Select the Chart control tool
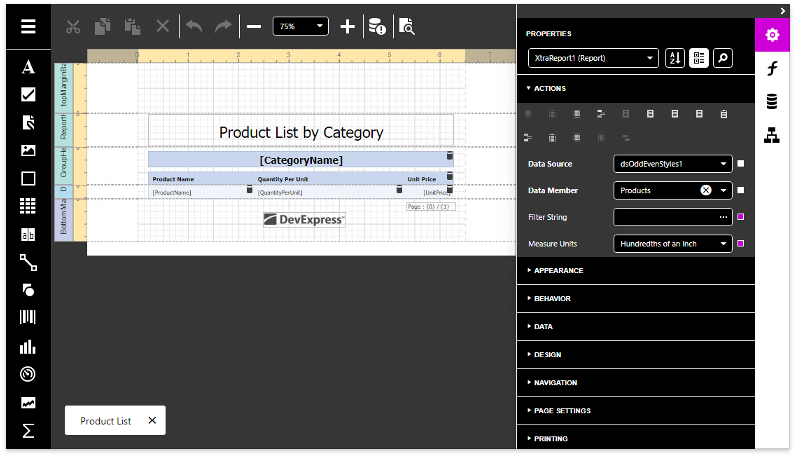The image size is (796, 457). click(x=28, y=347)
